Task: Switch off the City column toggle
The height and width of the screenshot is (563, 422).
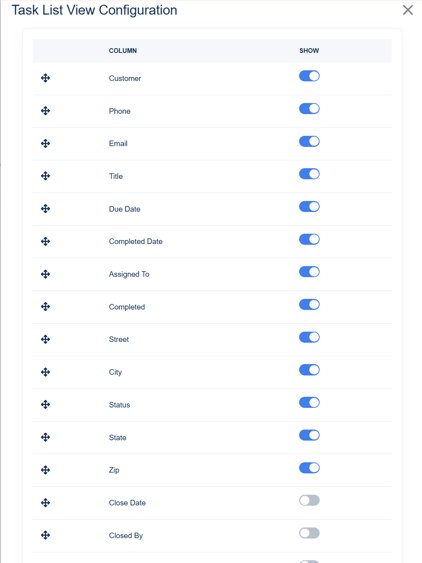Action: coord(309,370)
